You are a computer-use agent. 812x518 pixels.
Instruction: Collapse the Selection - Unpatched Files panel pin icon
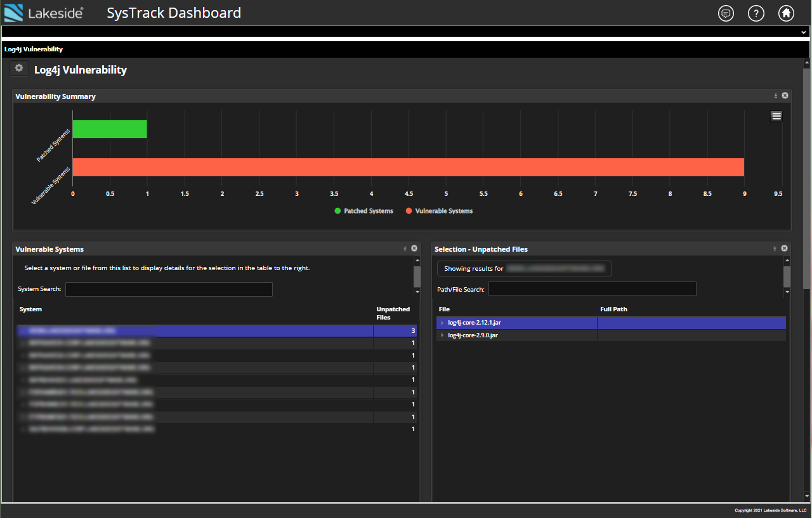click(775, 249)
